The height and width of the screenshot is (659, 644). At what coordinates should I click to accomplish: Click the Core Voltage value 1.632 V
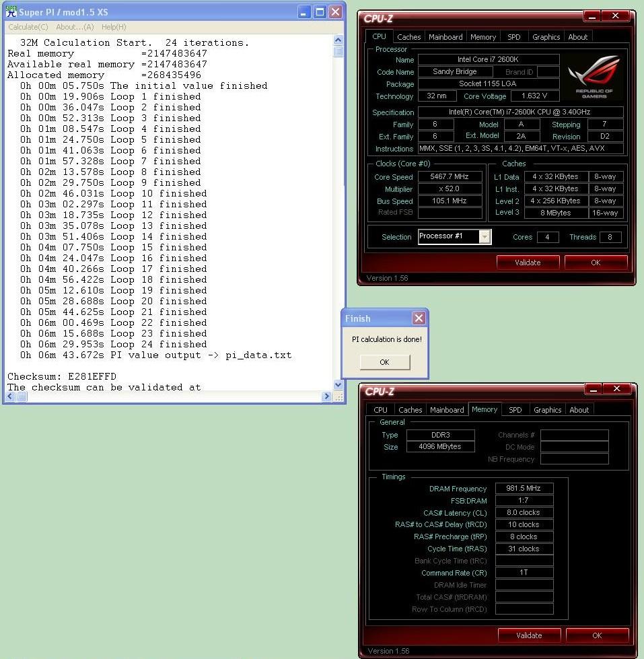[x=534, y=96]
